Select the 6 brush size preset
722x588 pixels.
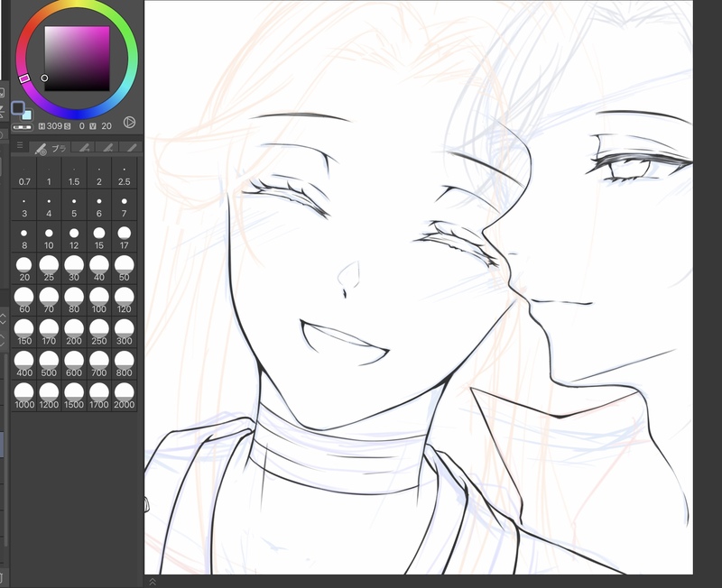tap(99, 206)
